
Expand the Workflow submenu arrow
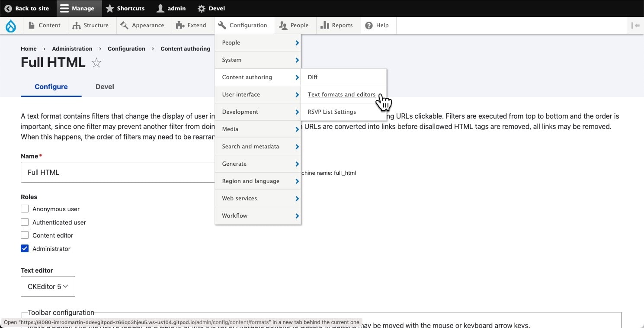point(297,215)
